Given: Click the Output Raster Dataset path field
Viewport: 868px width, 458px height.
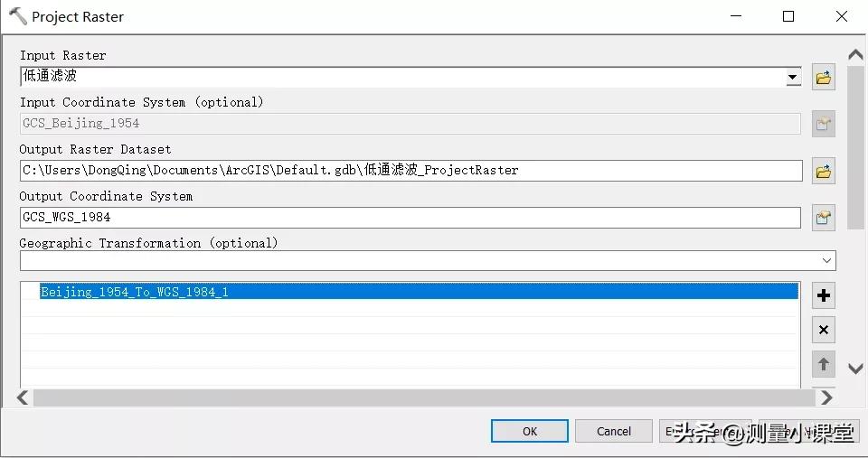Looking at the screenshot, I should pyautogui.click(x=410, y=171).
